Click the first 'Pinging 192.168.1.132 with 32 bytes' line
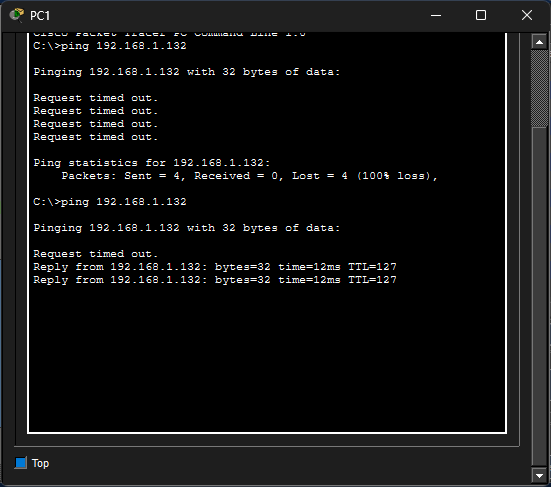Screen dimensions: 551x487 coord(187,72)
